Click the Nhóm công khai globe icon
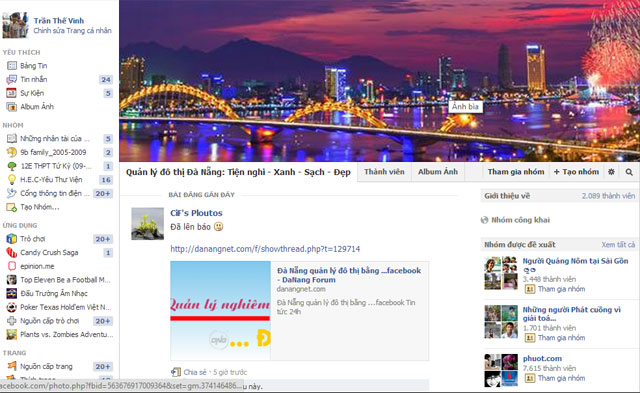The width and height of the screenshot is (640, 393). pos(484,220)
